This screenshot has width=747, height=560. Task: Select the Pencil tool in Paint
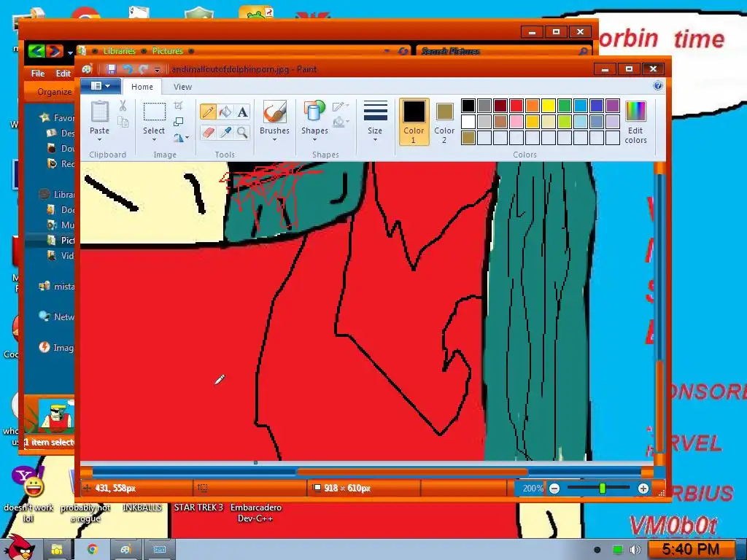[208, 112]
